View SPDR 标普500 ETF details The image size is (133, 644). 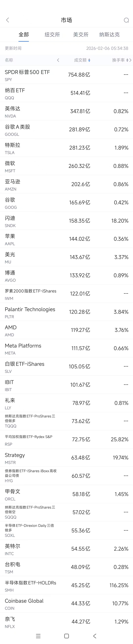(67, 75)
